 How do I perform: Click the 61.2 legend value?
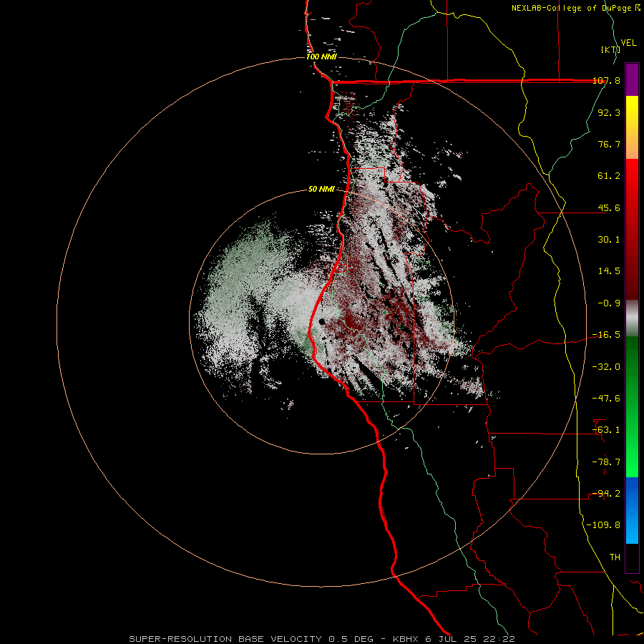point(609,176)
